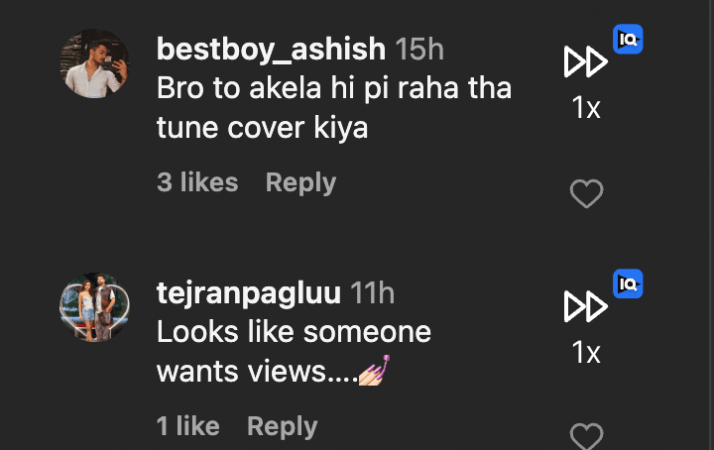Click fast-forward icon beside tejranpagluu's comment
This screenshot has width=714, height=450.
[585, 307]
